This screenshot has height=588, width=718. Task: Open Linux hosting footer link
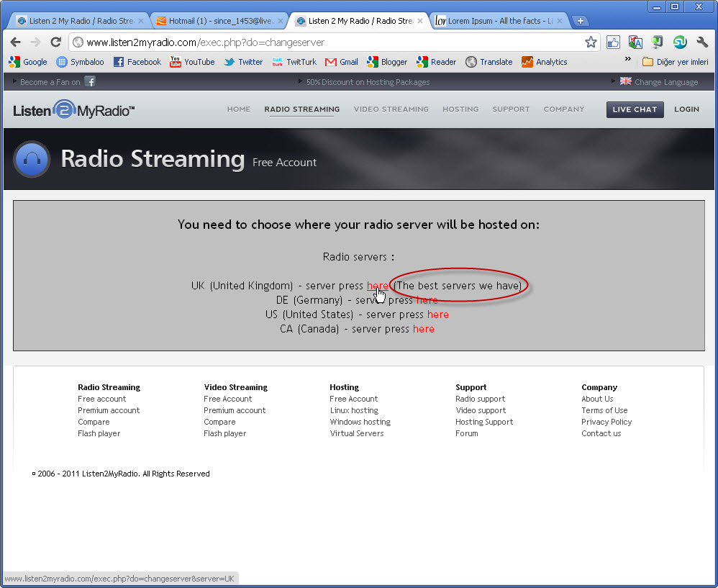coord(354,410)
